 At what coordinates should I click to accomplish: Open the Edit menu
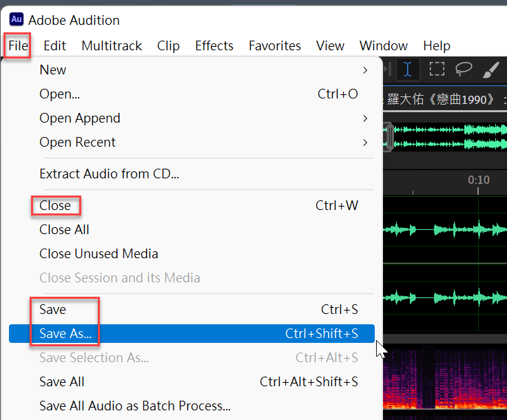pyautogui.click(x=54, y=45)
